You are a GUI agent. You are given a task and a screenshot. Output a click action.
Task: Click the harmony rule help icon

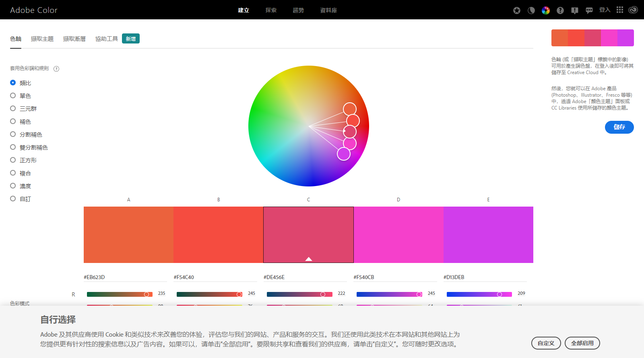click(x=56, y=69)
